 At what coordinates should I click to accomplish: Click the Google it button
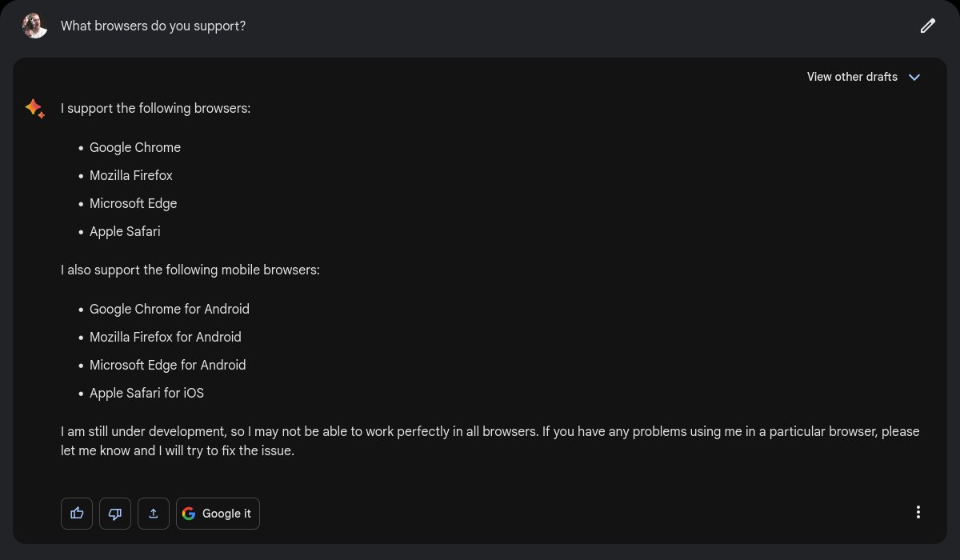tap(218, 514)
